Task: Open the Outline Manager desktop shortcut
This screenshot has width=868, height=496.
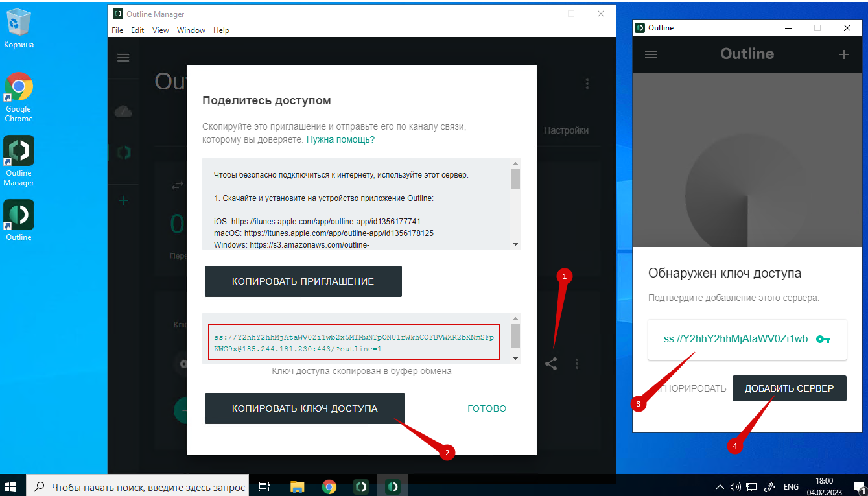Action: pyautogui.click(x=19, y=161)
